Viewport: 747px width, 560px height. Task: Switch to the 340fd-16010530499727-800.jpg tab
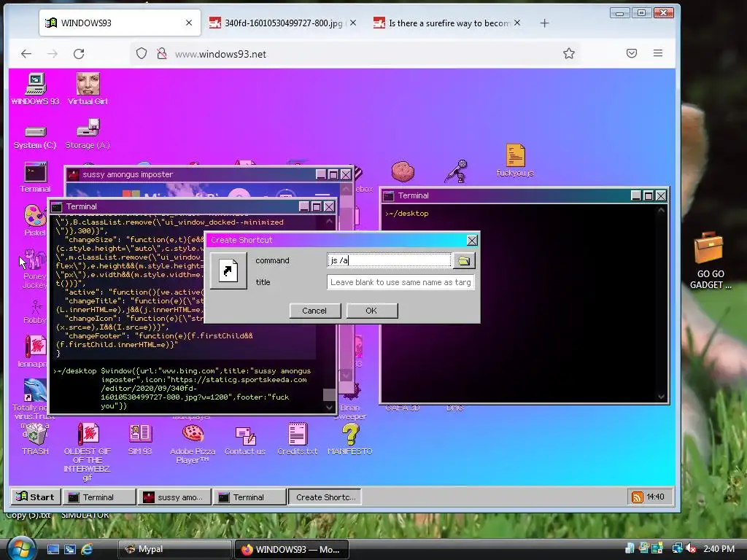coord(284,23)
